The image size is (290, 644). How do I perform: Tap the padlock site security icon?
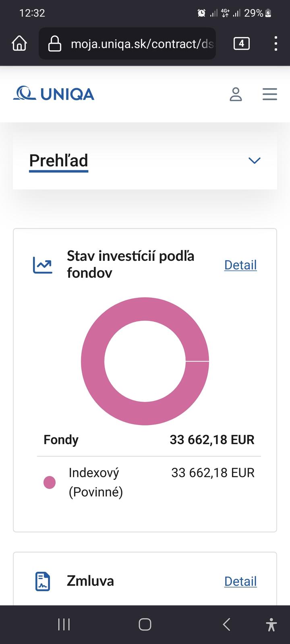click(55, 43)
